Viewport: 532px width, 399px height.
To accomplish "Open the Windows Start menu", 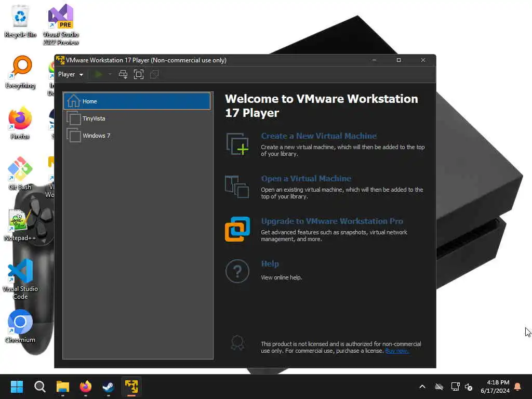I will (17, 387).
